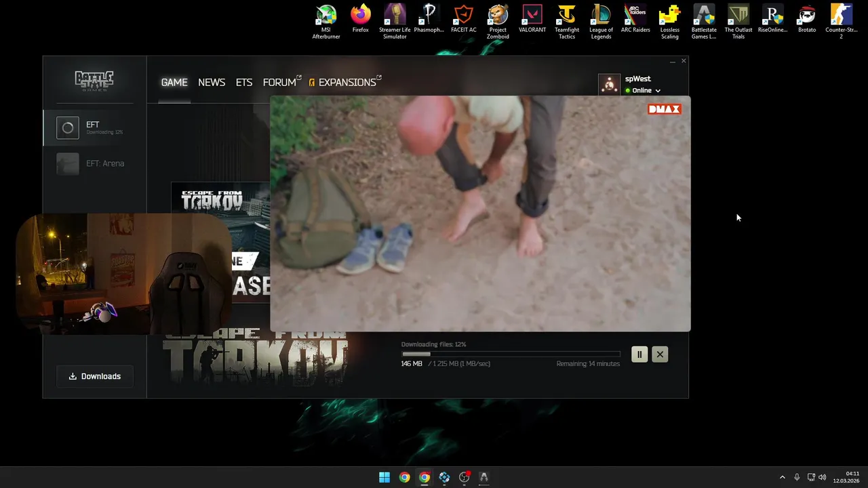
Task: Show hidden system tray icons
Action: tap(782, 477)
